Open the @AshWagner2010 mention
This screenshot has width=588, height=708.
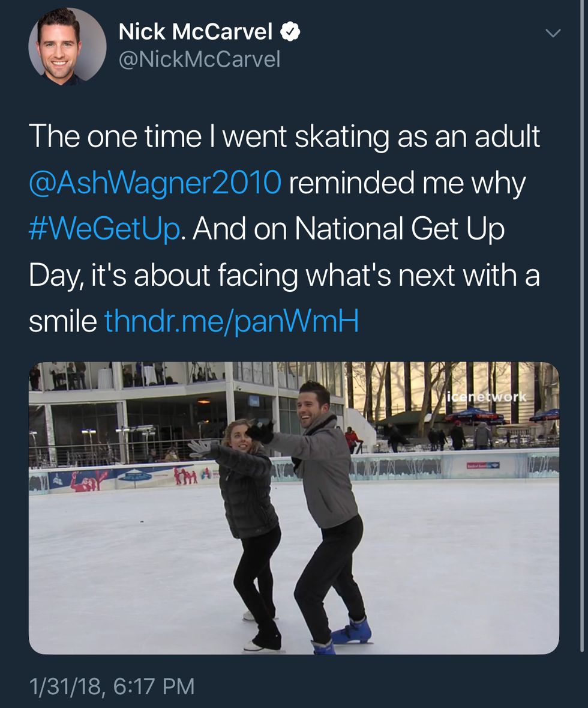pyautogui.click(x=154, y=182)
